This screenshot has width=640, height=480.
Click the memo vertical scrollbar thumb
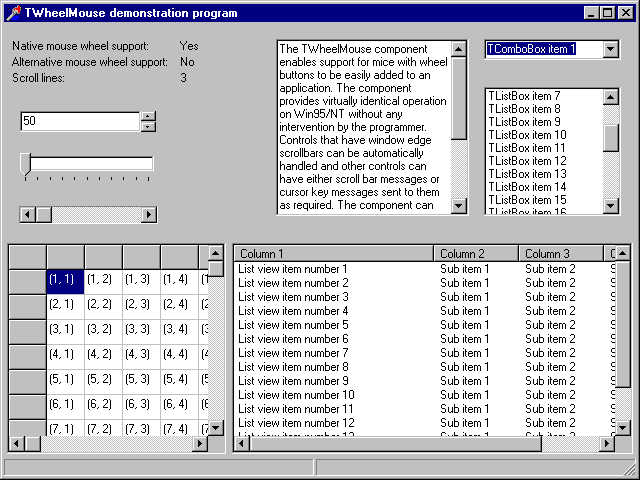459,98
